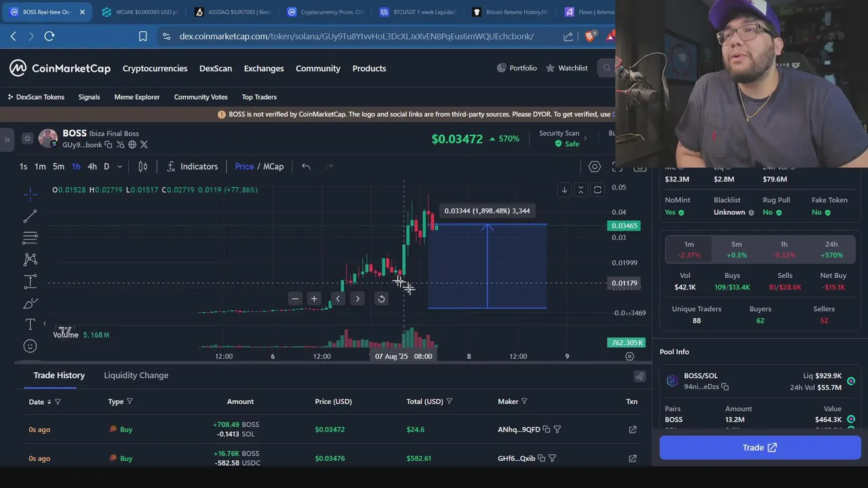Open transaction link for ANhq...9QFD trade
This screenshot has height=488, width=868.
[633, 429]
